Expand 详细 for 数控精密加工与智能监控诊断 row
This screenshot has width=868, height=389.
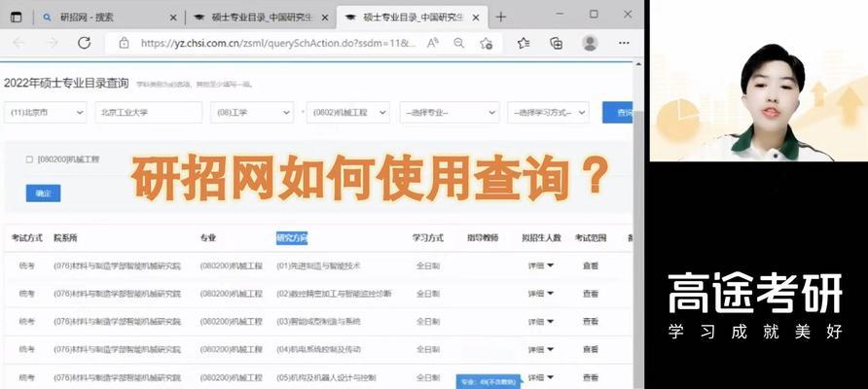541,294
